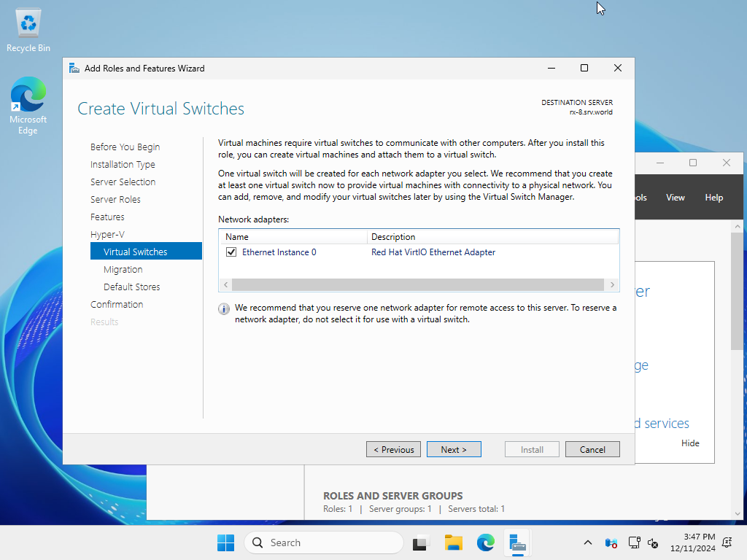Expand hidden icons with the taskbar chevron
The width and height of the screenshot is (747, 560).
tap(587, 542)
